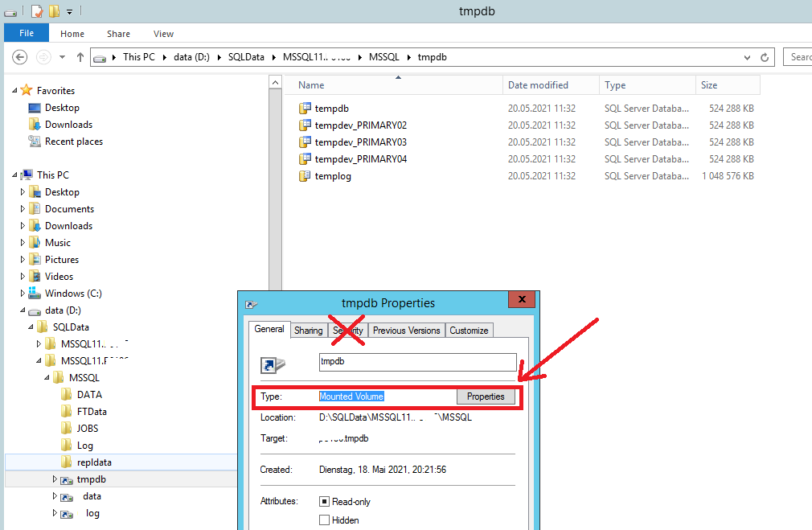
Task: Click the Music folder icon
Action: point(35,242)
